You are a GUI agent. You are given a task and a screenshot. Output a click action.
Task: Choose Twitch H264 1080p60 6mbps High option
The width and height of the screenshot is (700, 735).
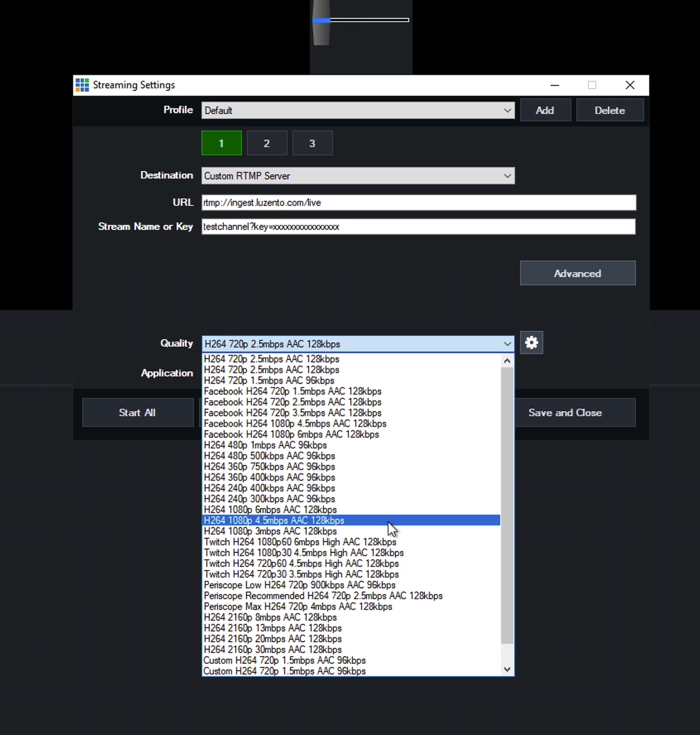[x=300, y=542]
